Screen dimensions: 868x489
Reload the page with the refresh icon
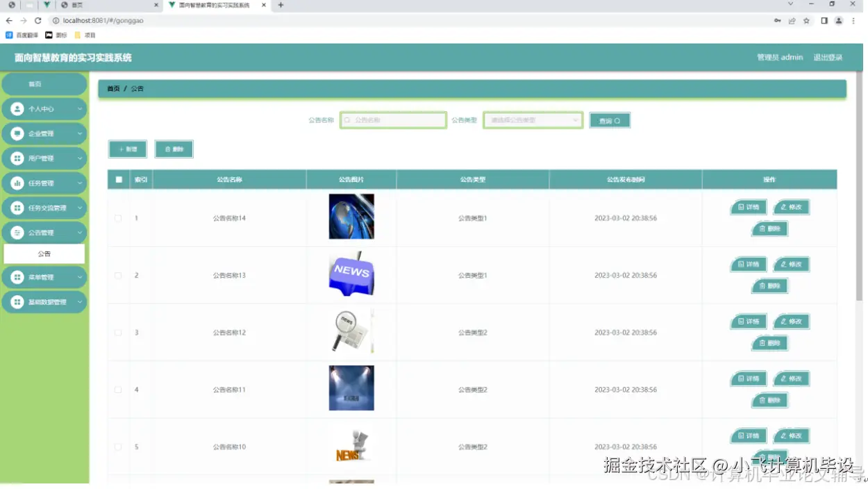coord(38,21)
